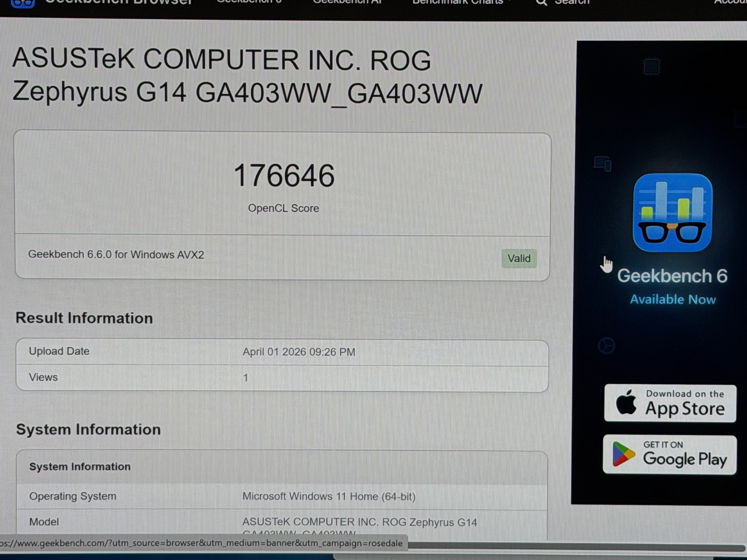The width and height of the screenshot is (747, 560).
Task: Click the ASUSTeK COMPUTER INC. ROG Zephyrus G14 model value
Action: point(359,526)
